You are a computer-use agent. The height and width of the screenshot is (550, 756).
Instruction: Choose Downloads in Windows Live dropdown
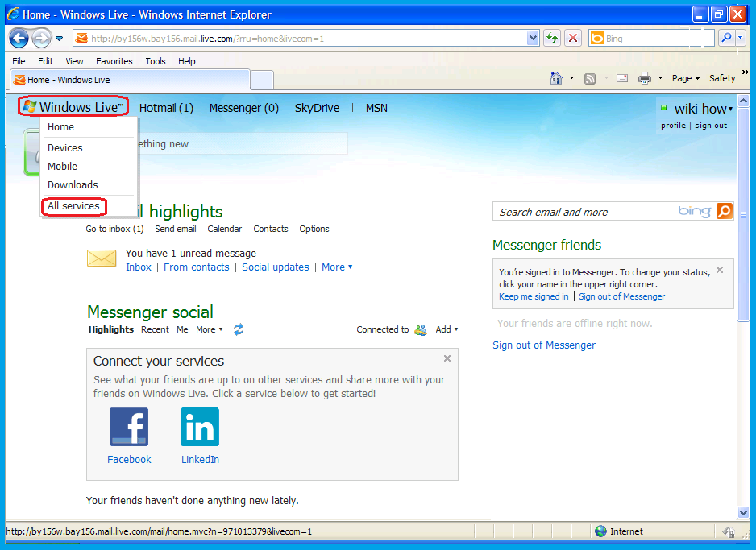pos(73,185)
